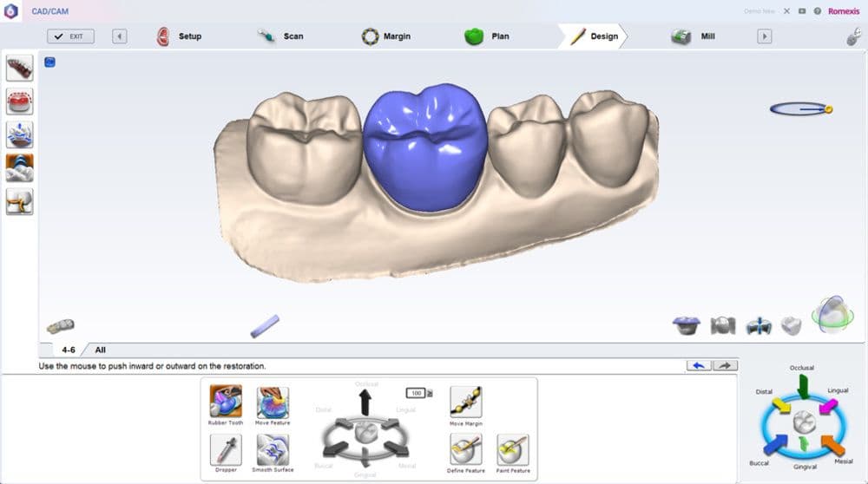
Task: Choose the Smooth Surface tool
Action: click(x=273, y=449)
